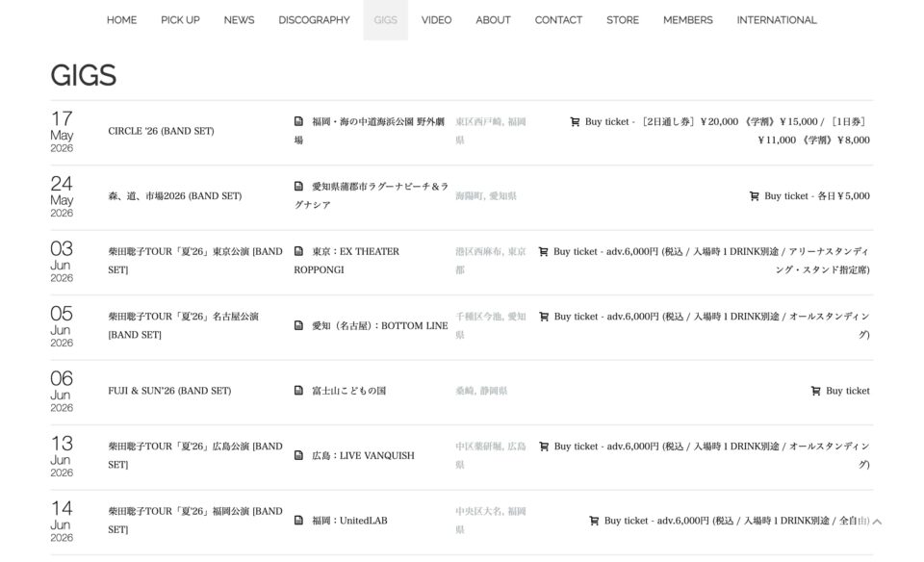The width and height of the screenshot is (924, 562).
Task: Open the STORE page
Action: click(x=623, y=20)
